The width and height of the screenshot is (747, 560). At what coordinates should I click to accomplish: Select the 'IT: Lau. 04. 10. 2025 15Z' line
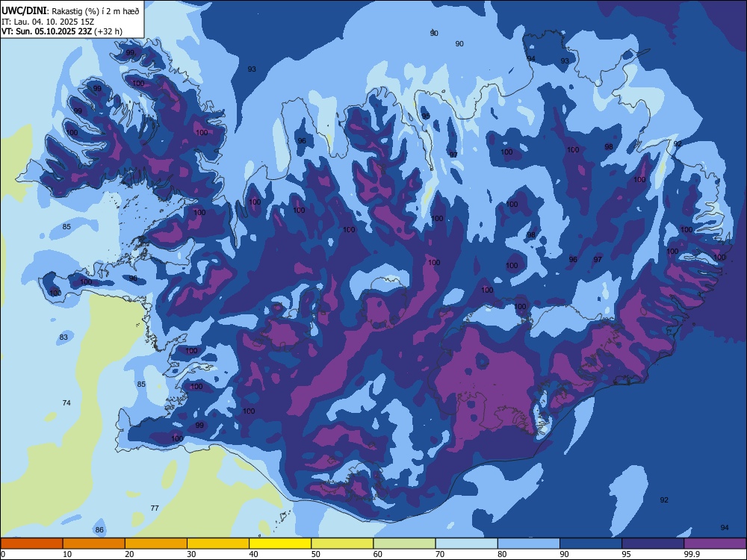click(x=48, y=22)
